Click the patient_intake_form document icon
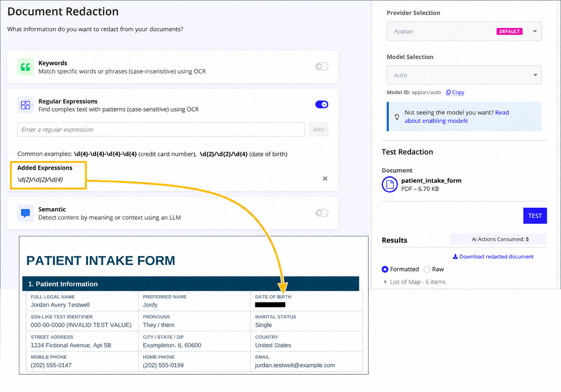This screenshot has height=392, width=561. tap(390, 184)
